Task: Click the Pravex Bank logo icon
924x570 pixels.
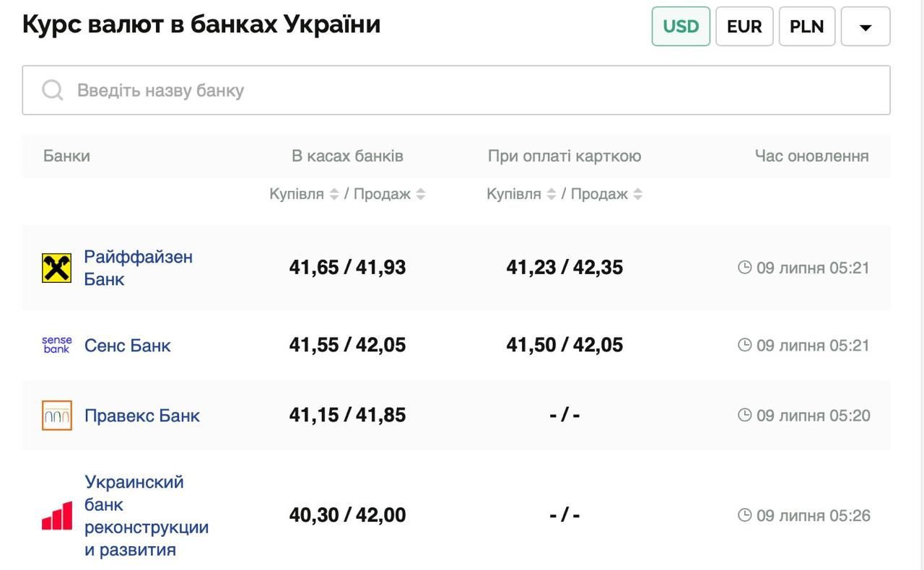Action: coord(56,416)
